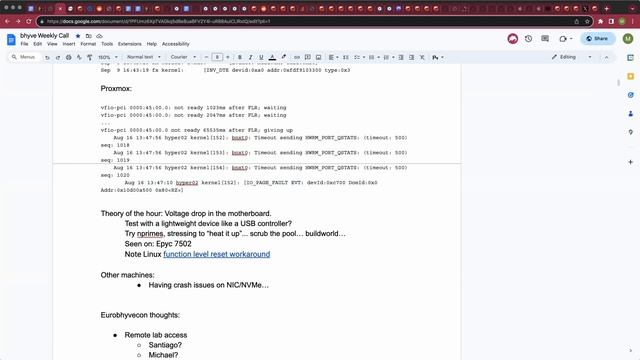This screenshot has height=360, width=640.
Task: Click the font size input field
Action: point(217,57)
